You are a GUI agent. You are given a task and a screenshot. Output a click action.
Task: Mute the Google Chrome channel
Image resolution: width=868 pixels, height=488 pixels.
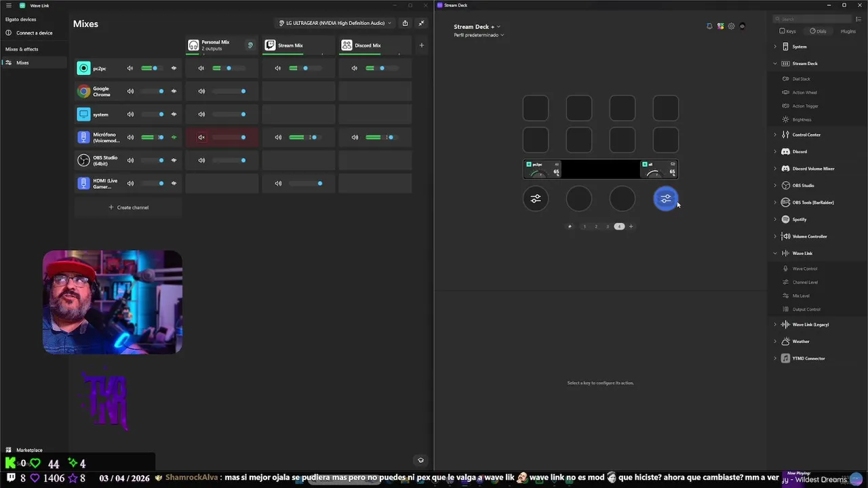(130, 91)
